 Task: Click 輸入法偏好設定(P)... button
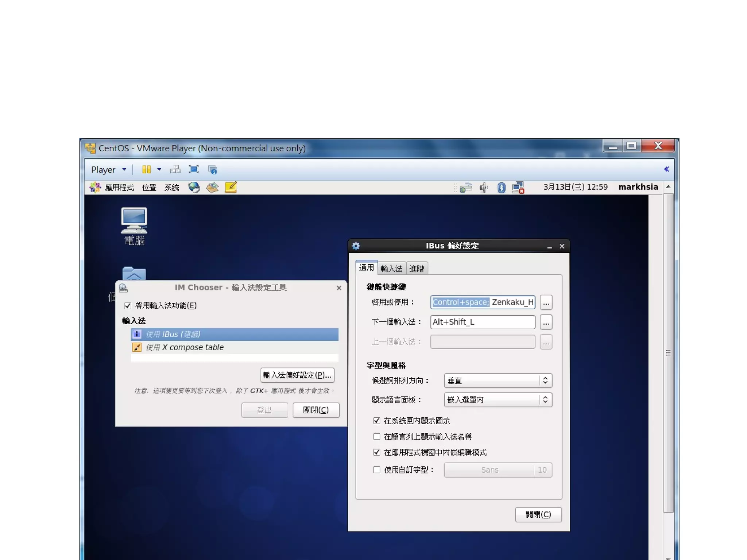(x=297, y=375)
